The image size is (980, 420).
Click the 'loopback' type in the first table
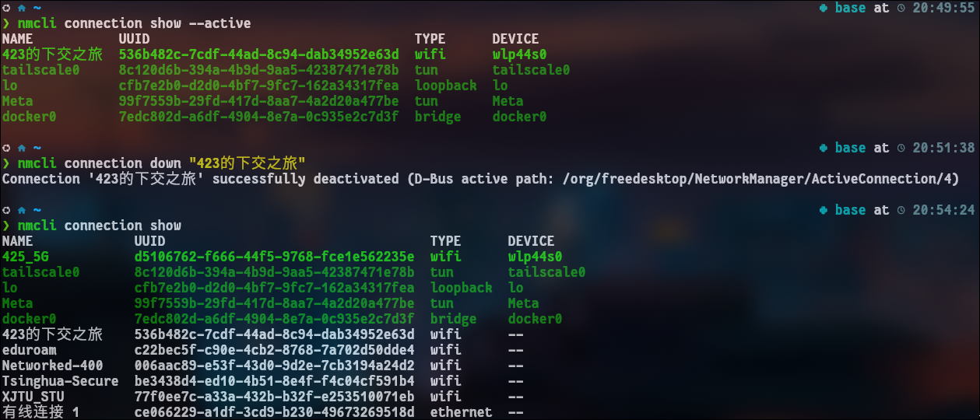coord(445,86)
